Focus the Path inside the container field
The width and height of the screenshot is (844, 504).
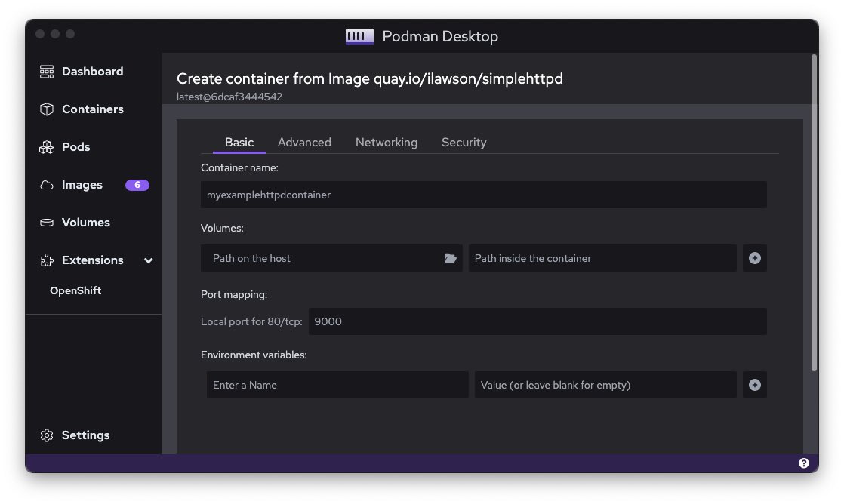pyautogui.click(x=602, y=258)
